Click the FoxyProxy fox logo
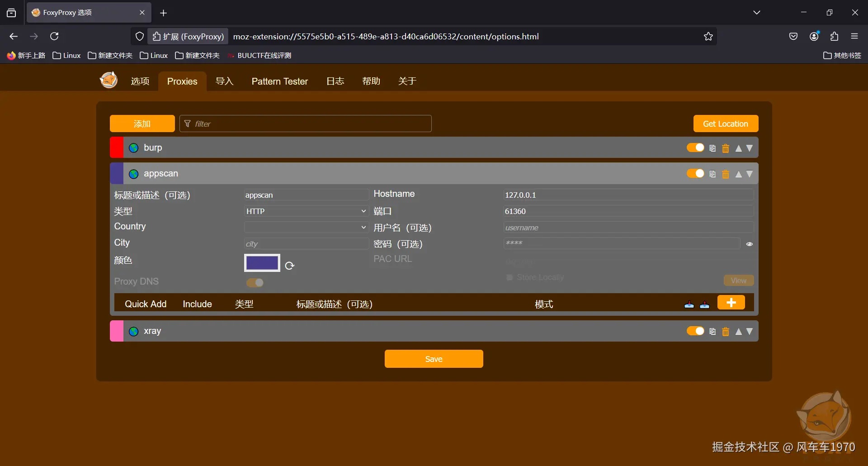The image size is (868, 466). (x=108, y=80)
